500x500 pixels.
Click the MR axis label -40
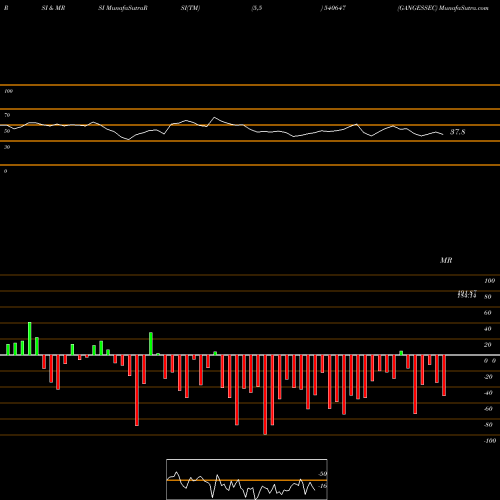[488, 393]
